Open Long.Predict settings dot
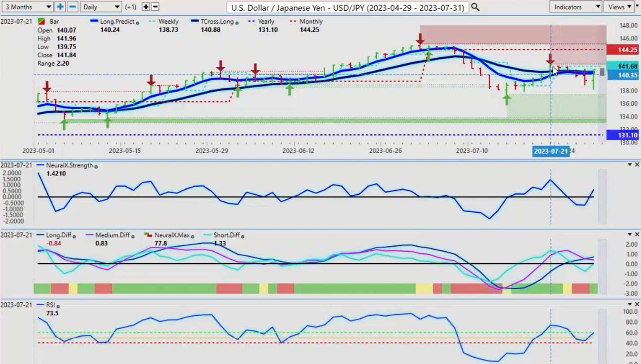Viewport: 641px width, 364px height. [x=137, y=22]
